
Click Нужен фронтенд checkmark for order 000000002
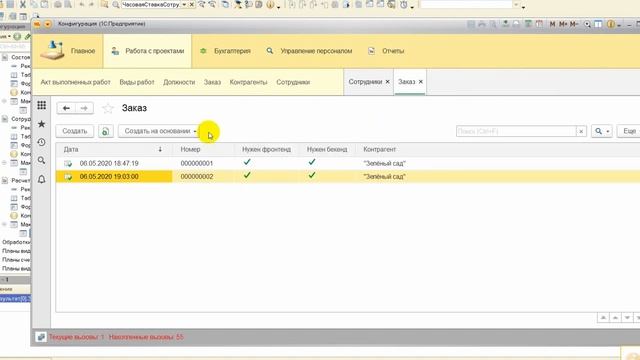click(247, 176)
